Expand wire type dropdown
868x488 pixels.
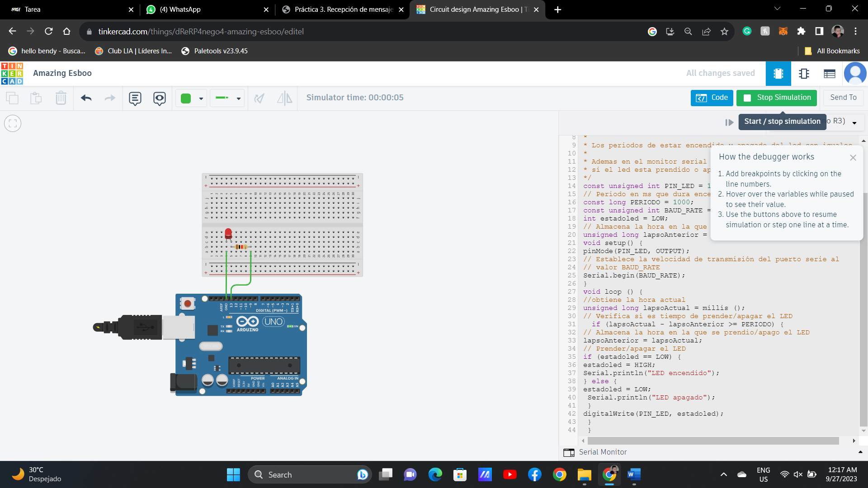[x=238, y=99]
